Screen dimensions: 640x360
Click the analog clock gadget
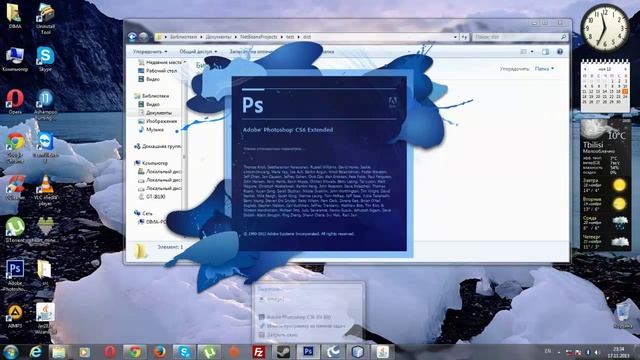tap(605, 28)
